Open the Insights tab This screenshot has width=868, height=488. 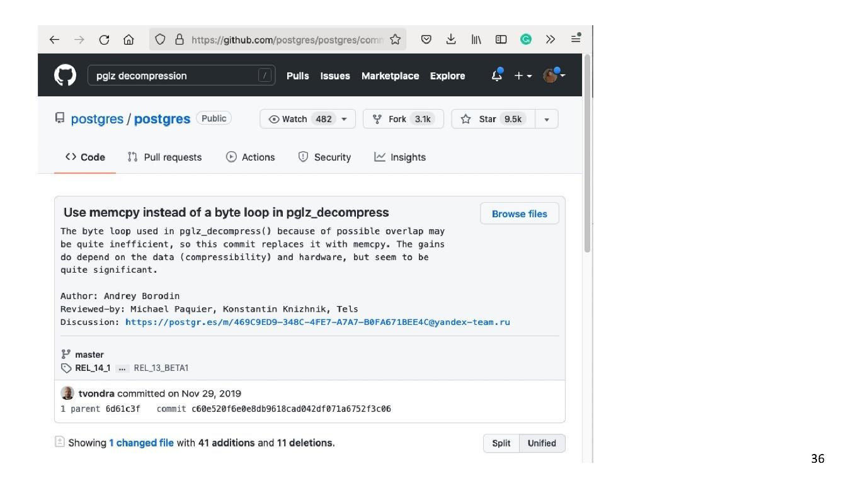(x=400, y=157)
